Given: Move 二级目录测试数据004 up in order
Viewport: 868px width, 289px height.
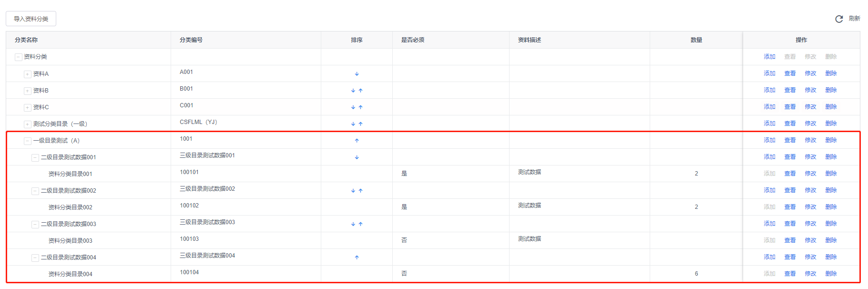Looking at the screenshot, I should pos(357,258).
